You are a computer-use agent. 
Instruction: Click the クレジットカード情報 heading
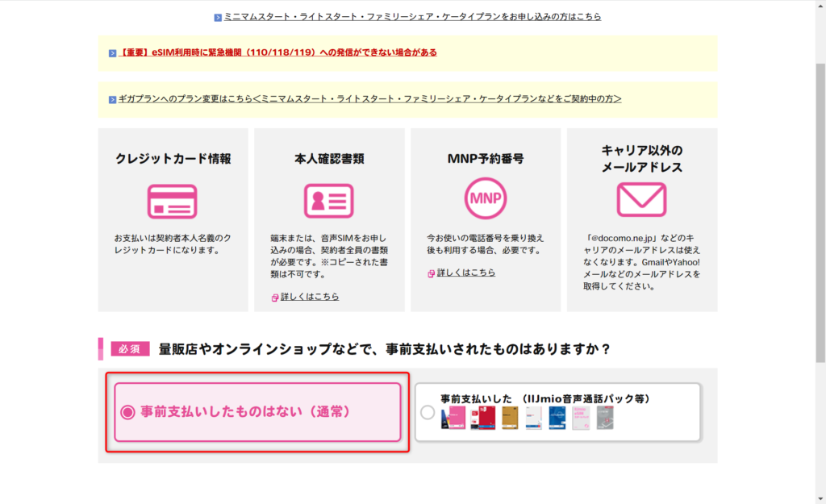pyautogui.click(x=173, y=159)
